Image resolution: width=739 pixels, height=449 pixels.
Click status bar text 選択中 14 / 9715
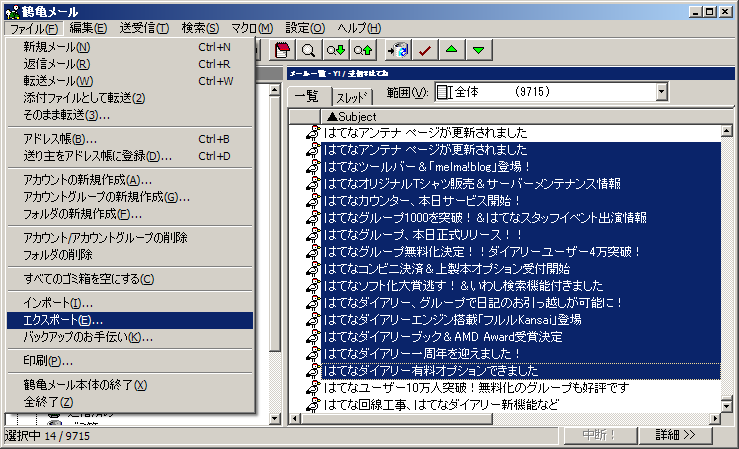click(x=48, y=436)
